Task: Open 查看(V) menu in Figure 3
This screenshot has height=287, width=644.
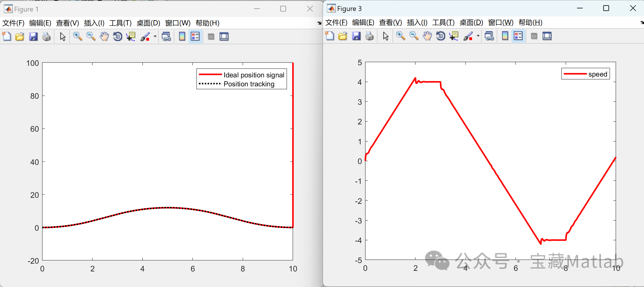Action: coord(390,22)
